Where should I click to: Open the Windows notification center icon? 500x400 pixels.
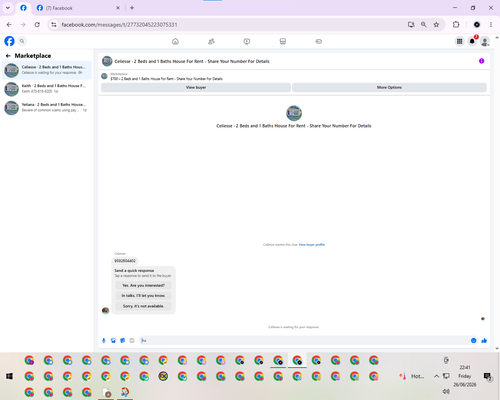click(x=488, y=376)
